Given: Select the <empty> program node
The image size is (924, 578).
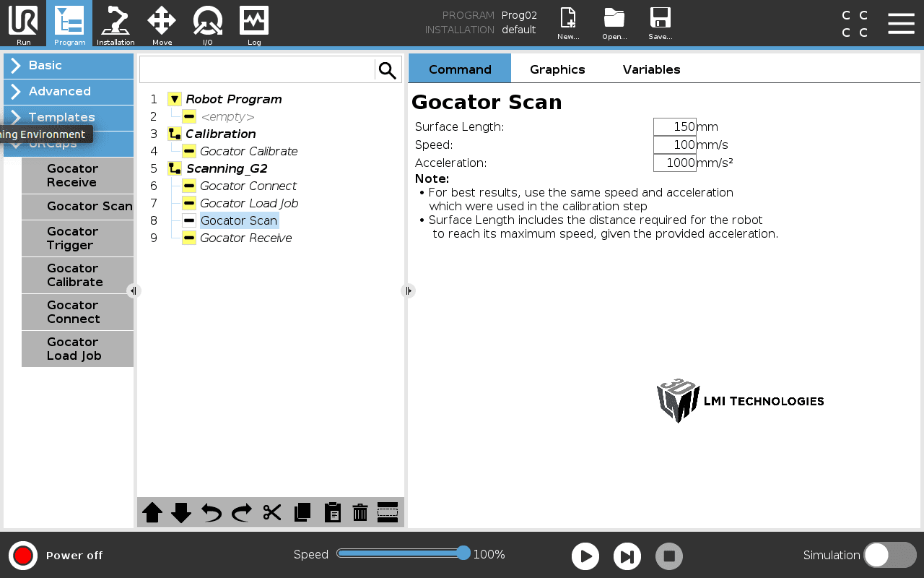Looking at the screenshot, I should [x=227, y=116].
